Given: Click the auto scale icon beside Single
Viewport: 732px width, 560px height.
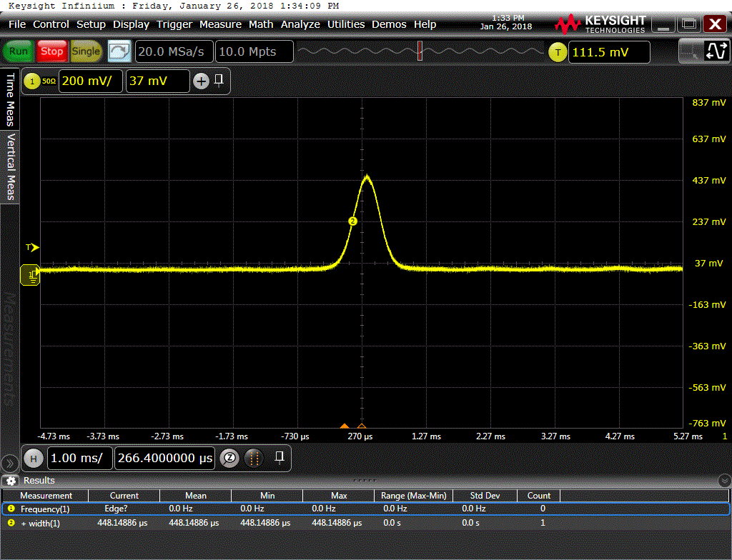Looking at the screenshot, I should 119,51.
